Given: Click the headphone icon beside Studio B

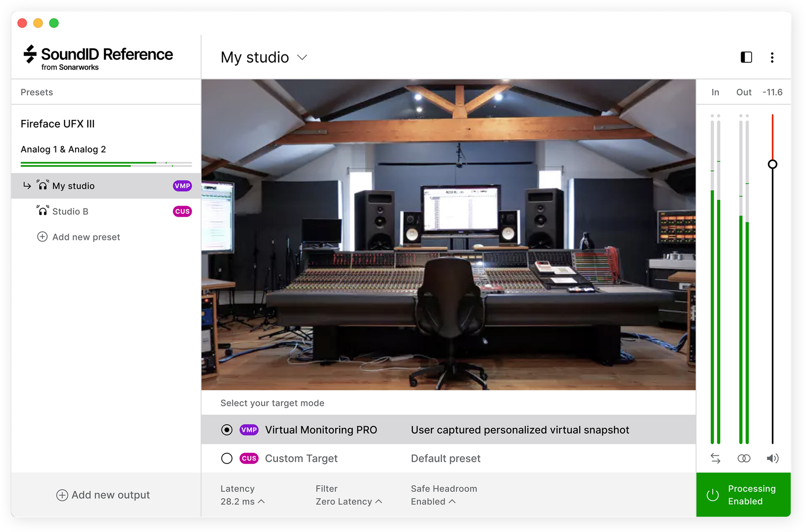Looking at the screenshot, I should point(43,211).
